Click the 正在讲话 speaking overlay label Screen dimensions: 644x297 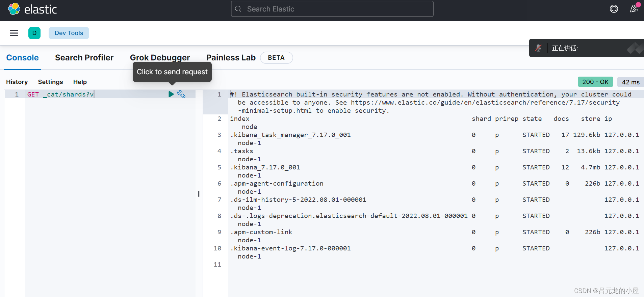pyautogui.click(x=565, y=48)
